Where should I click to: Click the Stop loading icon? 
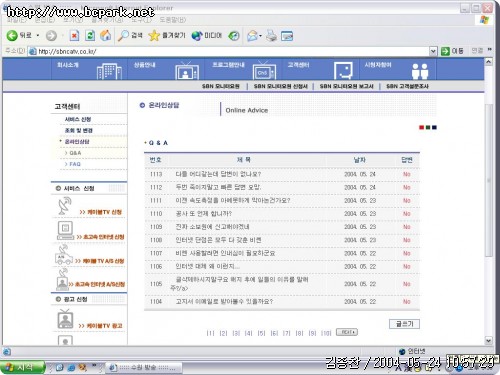(x=74, y=36)
